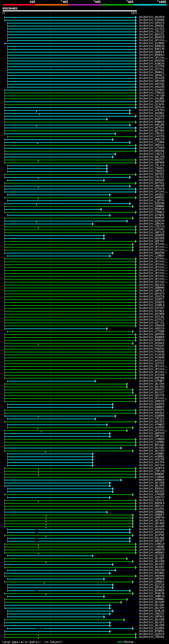Click the purple ~60% identity legend segment
Viewport: 169px width, 644px height.
pos(84,5)
